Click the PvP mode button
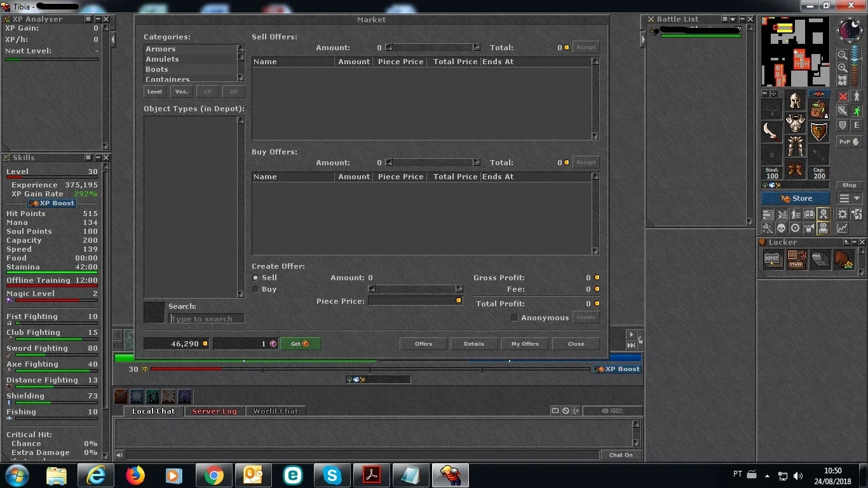868x488 pixels. 849,142
